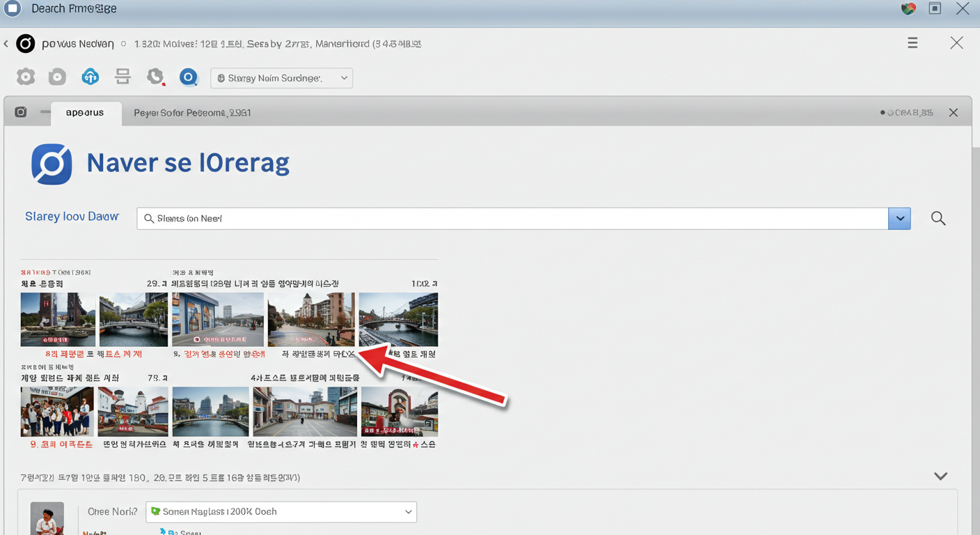Viewport: 980px width, 535px height.
Task: Select the camera capture icon in the toolbar
Action: click(x=57, y=77)
